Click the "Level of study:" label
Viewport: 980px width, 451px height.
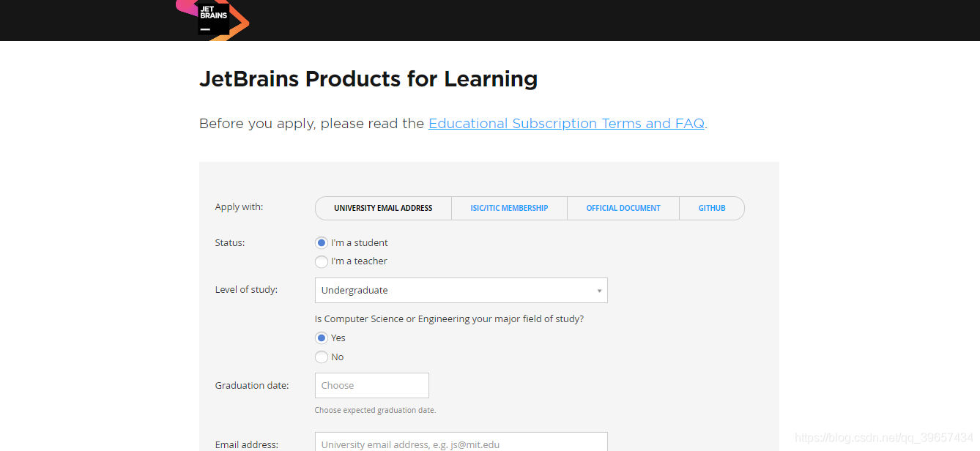(x=246, y=290)
